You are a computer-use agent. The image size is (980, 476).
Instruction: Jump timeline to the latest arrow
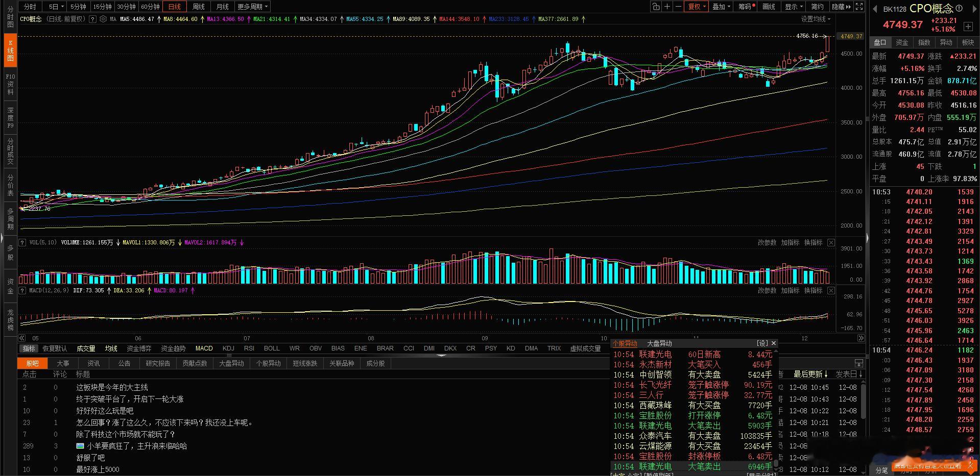click(x=861, y=338)
